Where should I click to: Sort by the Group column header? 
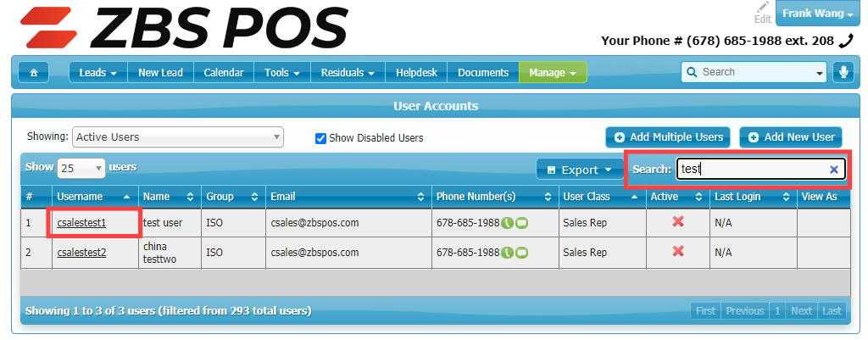tap(234, 197)
